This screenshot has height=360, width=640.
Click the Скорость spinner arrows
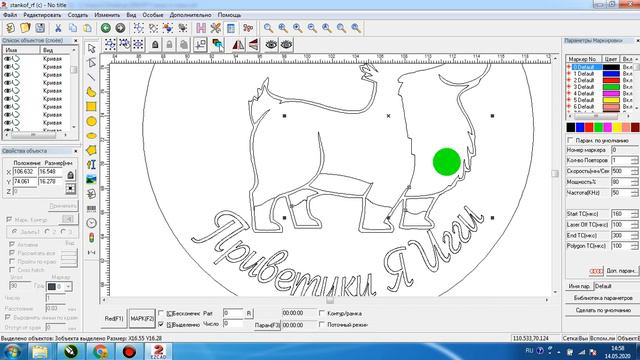pyautogui.click(x=634, y=171)
